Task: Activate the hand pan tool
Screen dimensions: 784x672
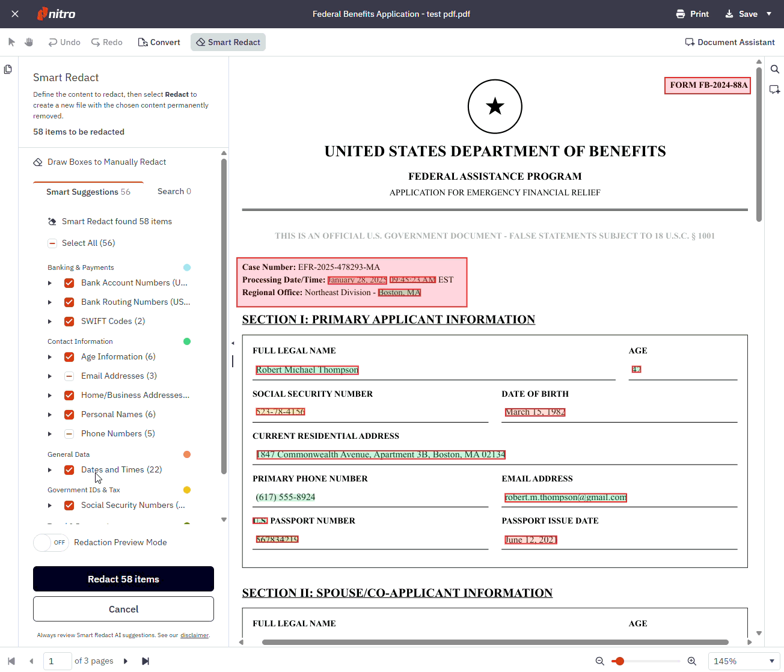Action: (29, 42)
